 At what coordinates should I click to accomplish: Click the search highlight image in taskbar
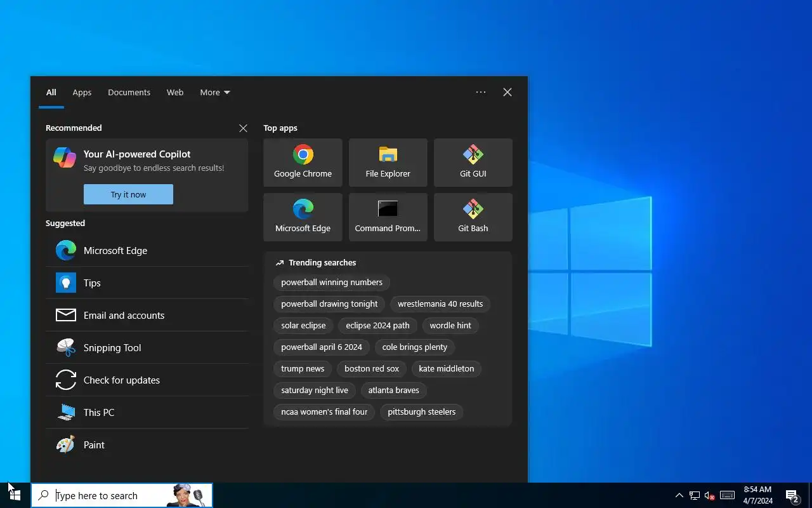[x=185, y=495]
